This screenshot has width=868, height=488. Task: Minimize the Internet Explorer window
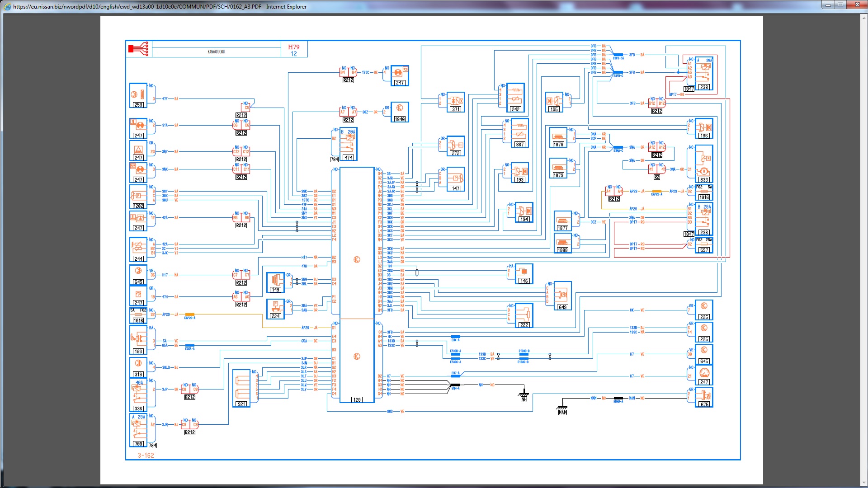pyautogui.click(x=828, y=5)
